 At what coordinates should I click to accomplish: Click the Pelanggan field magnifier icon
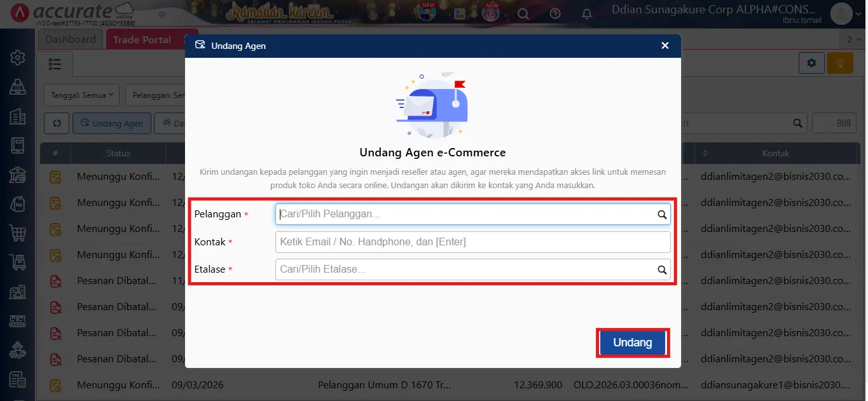[662, 215]
